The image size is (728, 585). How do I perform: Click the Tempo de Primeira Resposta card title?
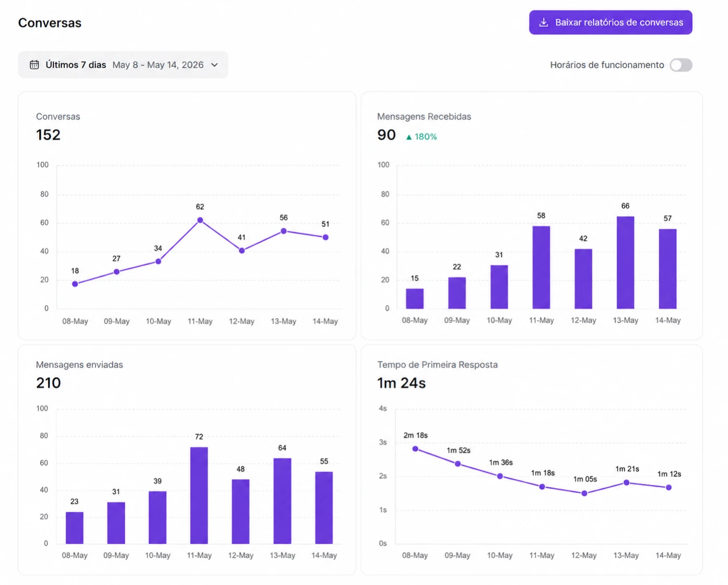point(438,365)
